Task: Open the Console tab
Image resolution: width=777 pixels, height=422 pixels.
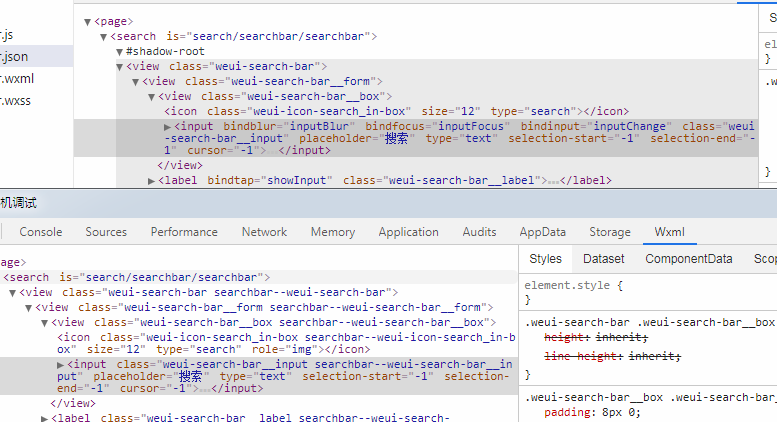Action: coord(41,232)
